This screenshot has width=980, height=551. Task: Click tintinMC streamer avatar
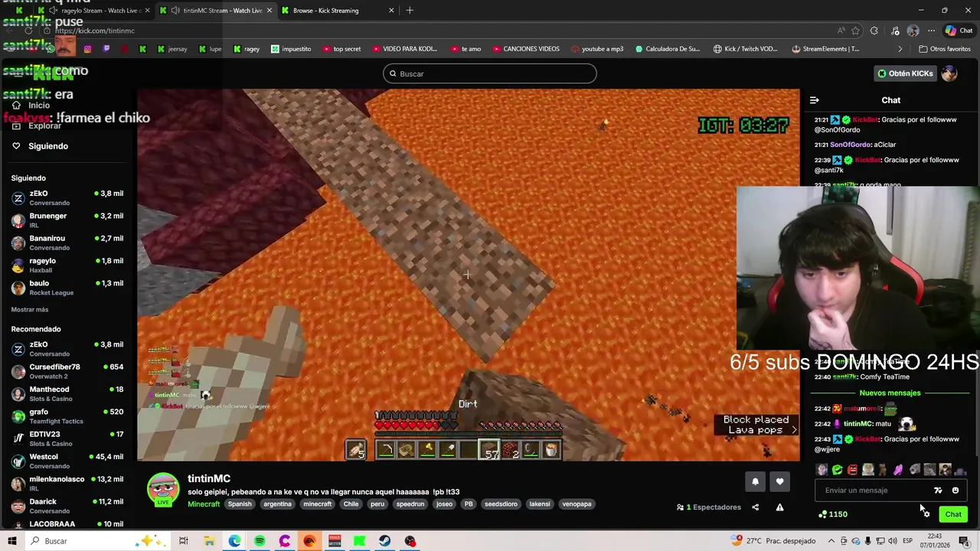coord(163,490)
